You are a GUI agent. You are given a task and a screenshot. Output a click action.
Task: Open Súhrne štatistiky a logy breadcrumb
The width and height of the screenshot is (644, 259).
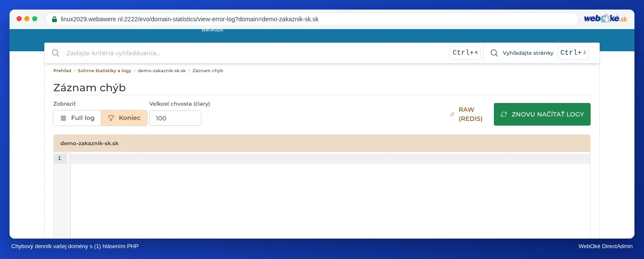click(104, 70)
